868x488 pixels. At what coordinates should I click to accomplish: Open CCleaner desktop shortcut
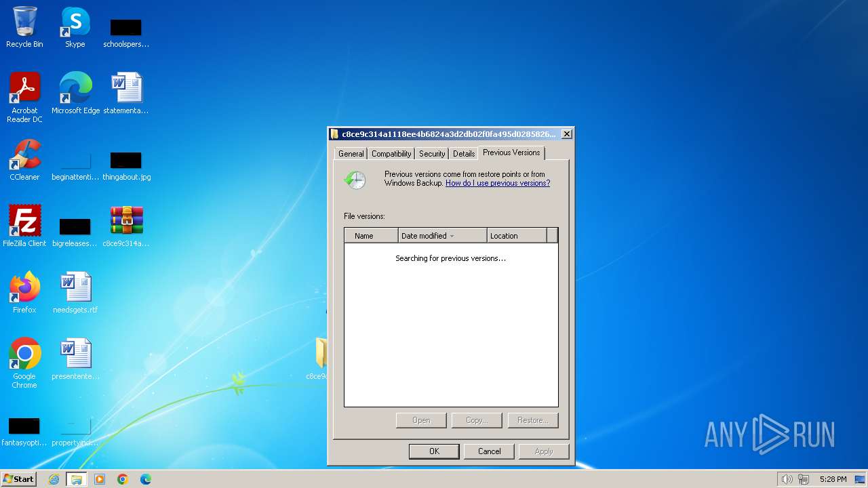(24, 160)
